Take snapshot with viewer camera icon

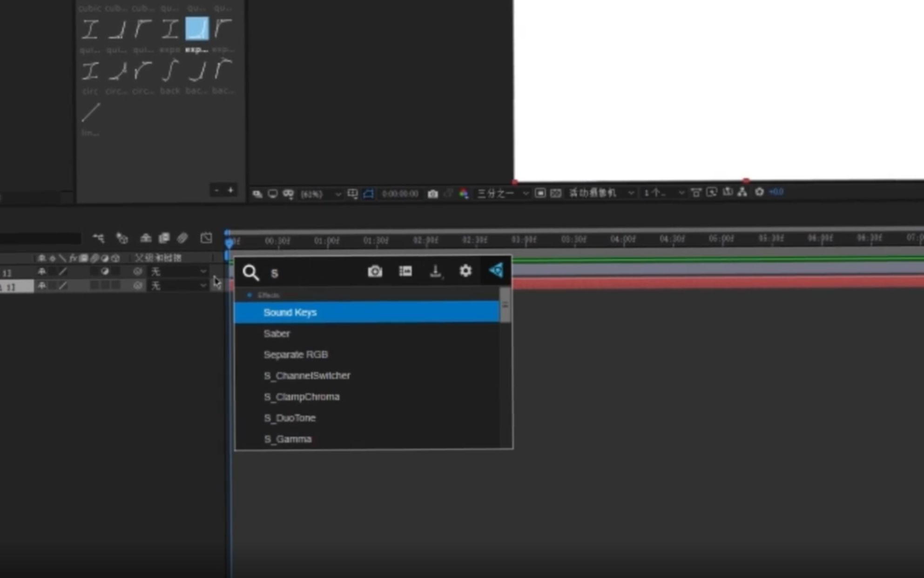coord(432,194)
